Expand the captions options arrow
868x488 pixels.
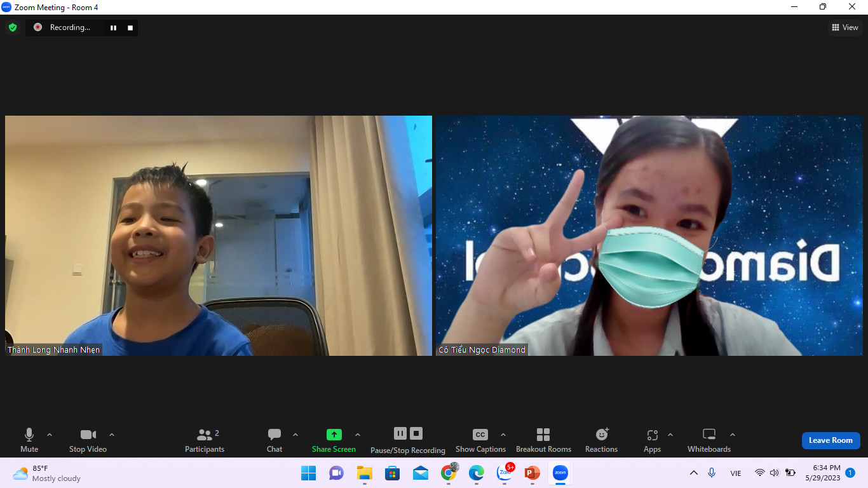503,435
